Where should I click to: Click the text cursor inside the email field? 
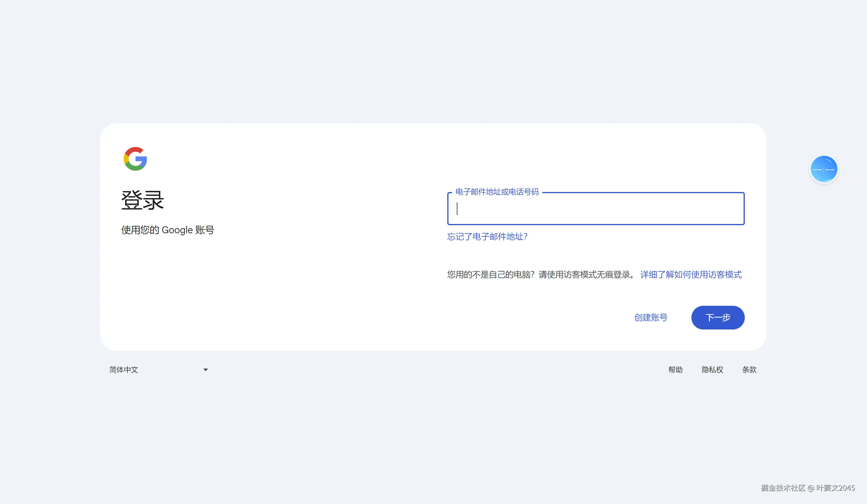[x=457, y=209]
